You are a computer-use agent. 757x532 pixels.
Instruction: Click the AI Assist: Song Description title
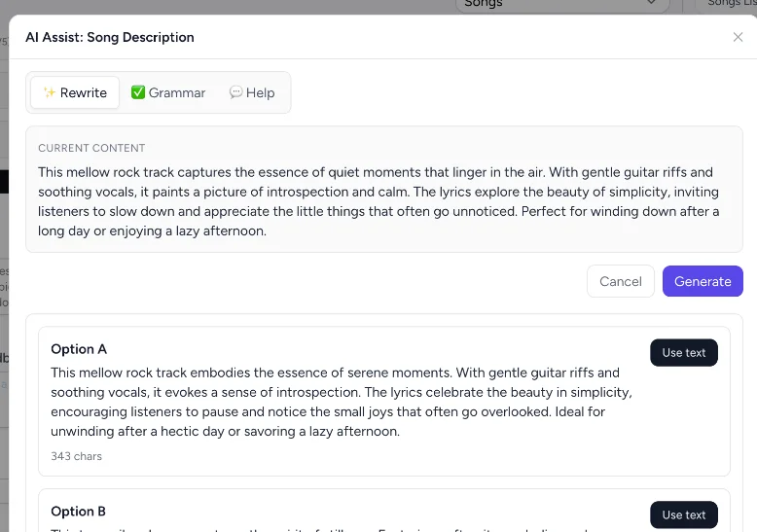[x=110, y=38]
